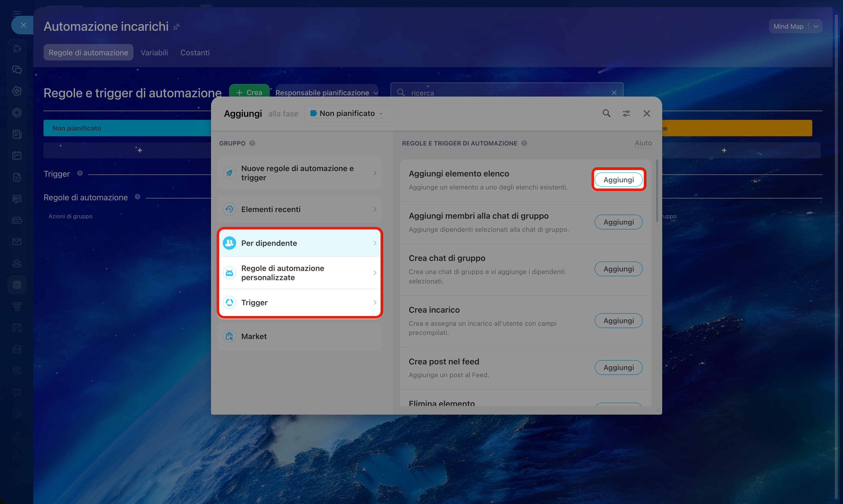The width and height of the screenshot is (843, 504).
Task: Add Crea incarico rule
Action: click(619, 321)
